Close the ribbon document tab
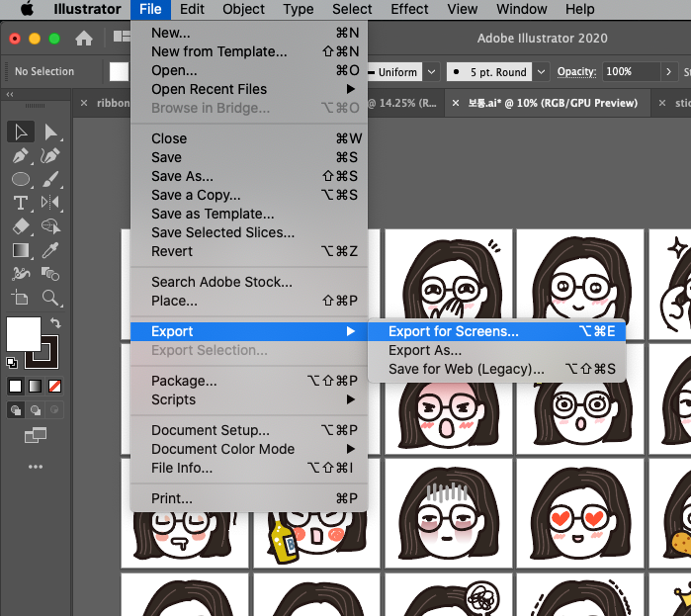Screen dimensions: 691x616 point(84,103)
